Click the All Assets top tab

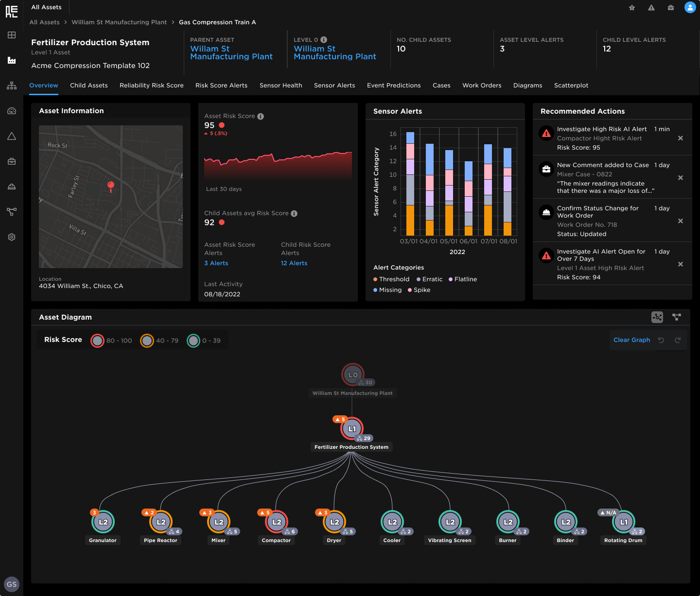pyautogui.click(x=46, y=7)
